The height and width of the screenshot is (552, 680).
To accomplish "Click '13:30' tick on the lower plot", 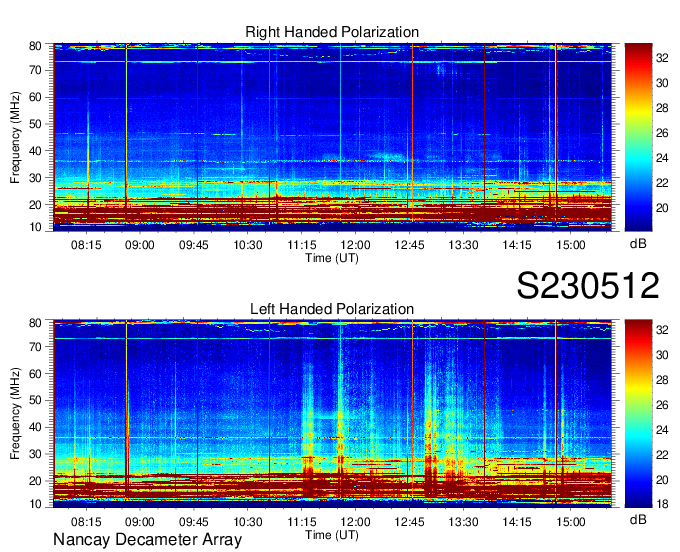I will pos(463,522).
